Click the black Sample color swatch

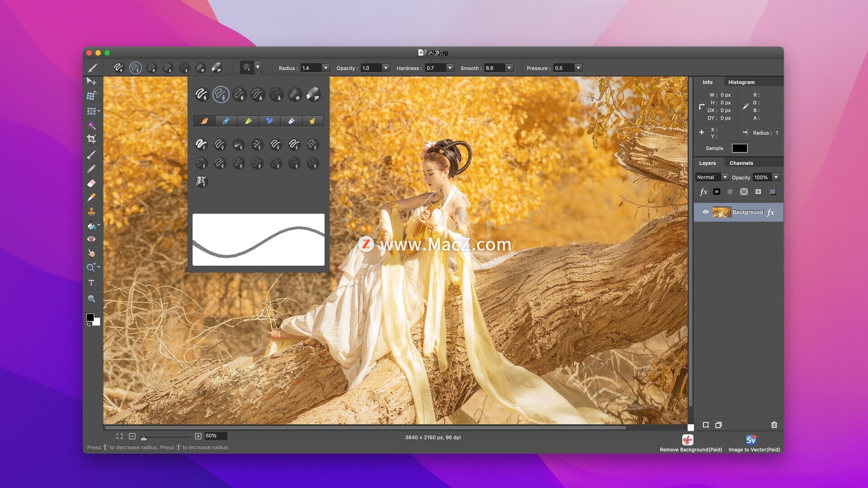coord(740,148)
